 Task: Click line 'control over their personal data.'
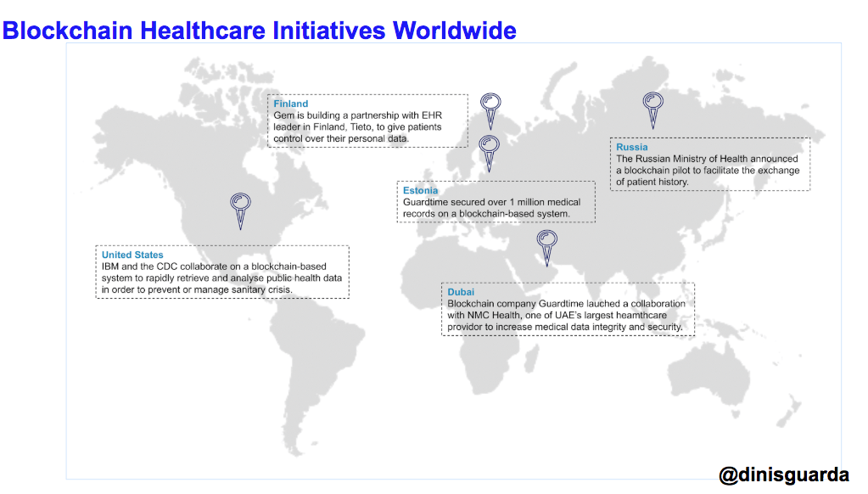(341, 138)
